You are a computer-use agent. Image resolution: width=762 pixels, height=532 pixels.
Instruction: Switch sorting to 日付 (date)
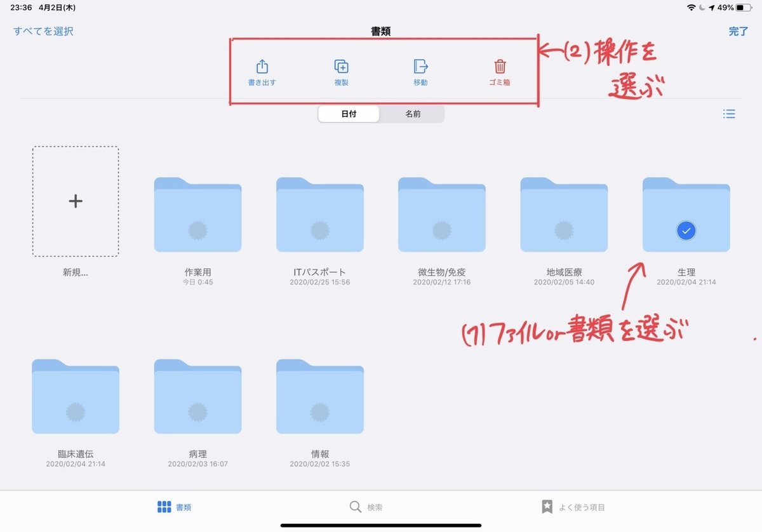click(349, 114)
